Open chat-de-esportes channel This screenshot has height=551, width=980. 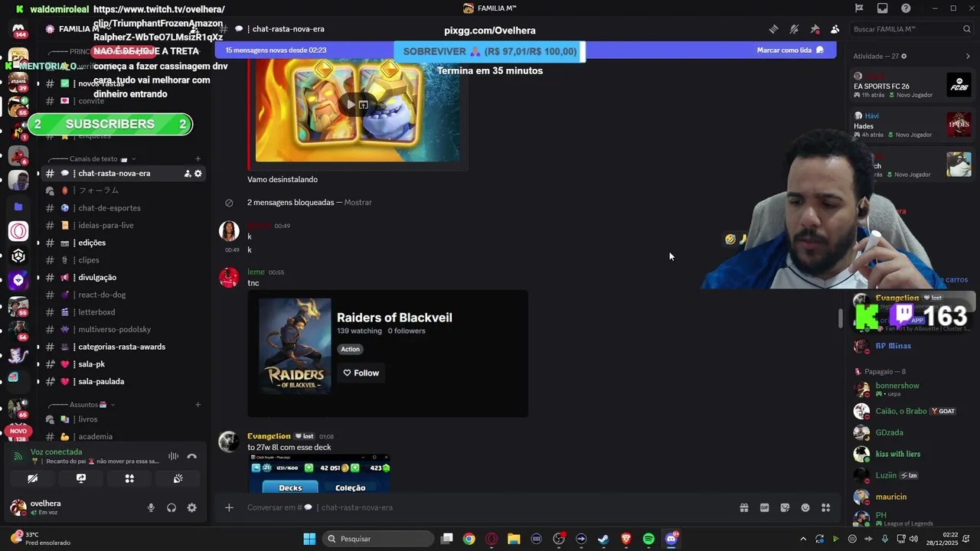click(x=122, y=208)
